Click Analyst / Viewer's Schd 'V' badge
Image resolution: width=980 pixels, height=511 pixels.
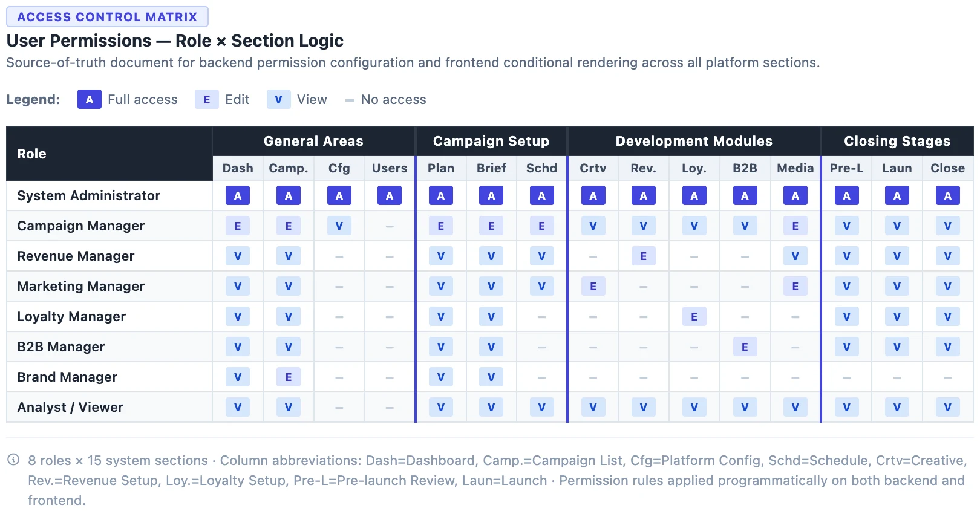tap(541, 407)
